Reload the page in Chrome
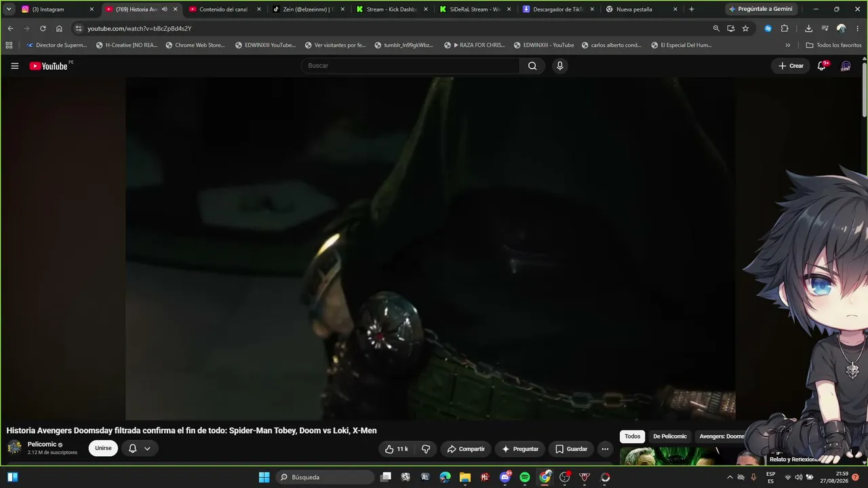The image size is (868, 488). pyautogui.click(x=43, y=28)
